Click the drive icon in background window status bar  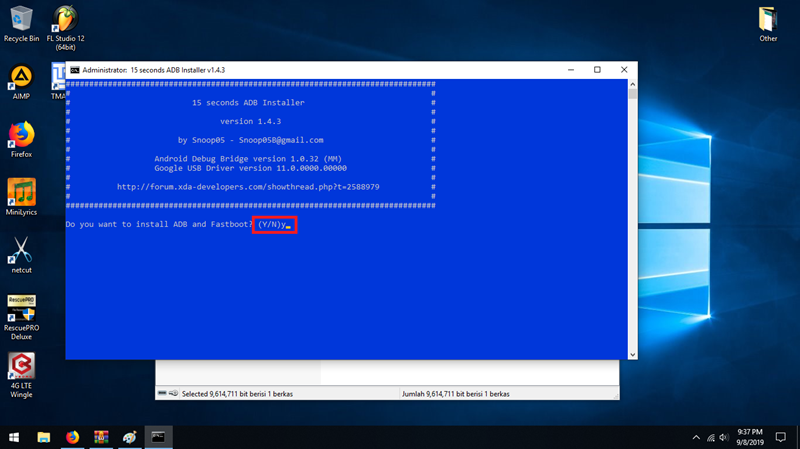[x=162, y=393]
